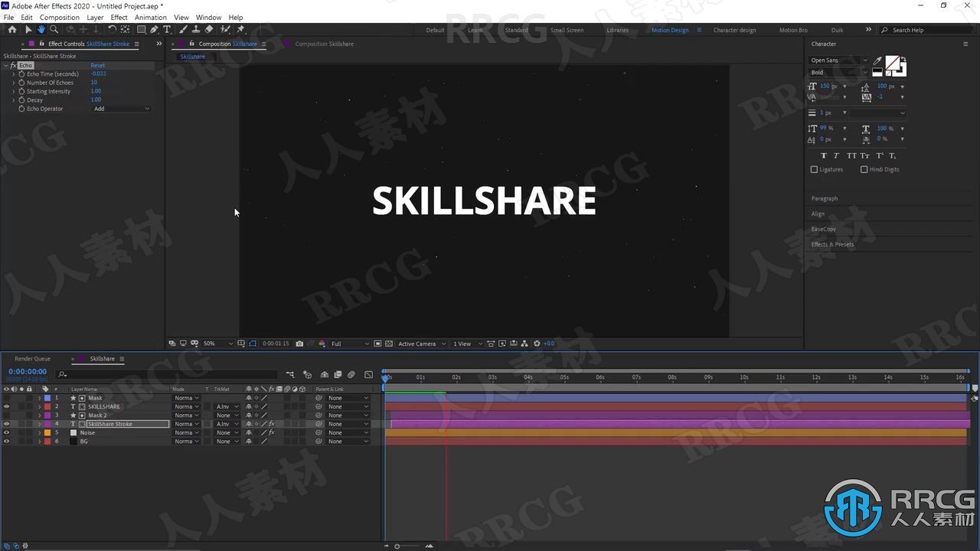Image resolution: width=980 pixels, height=551 pixels.
Task: Show the Mask layer video
Action: [6, 398]
